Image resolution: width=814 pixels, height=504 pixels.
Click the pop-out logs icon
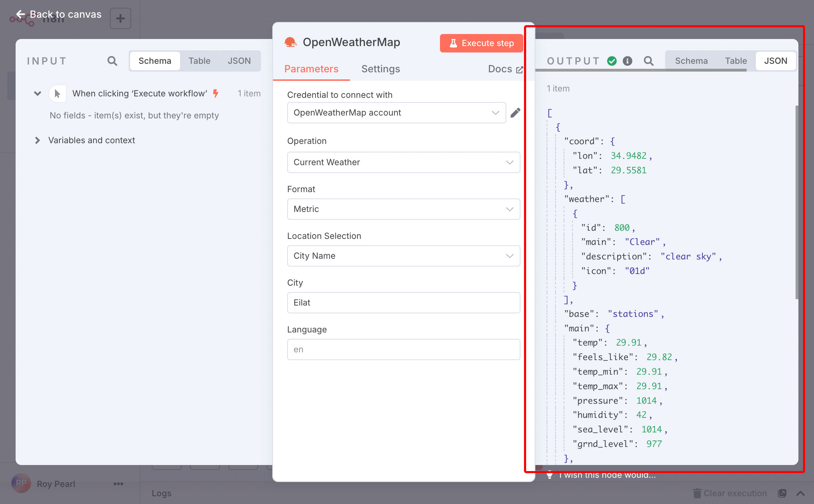tap(782, 493)
